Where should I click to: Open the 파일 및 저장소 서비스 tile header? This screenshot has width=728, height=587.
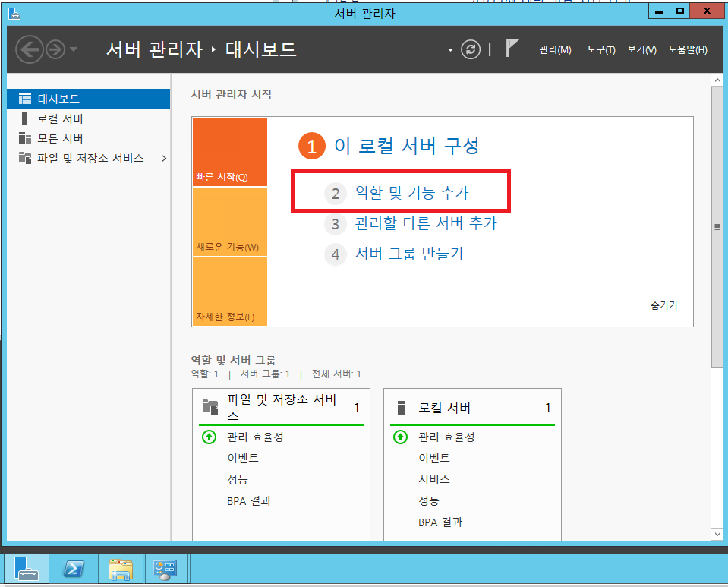tap(282, 407)
